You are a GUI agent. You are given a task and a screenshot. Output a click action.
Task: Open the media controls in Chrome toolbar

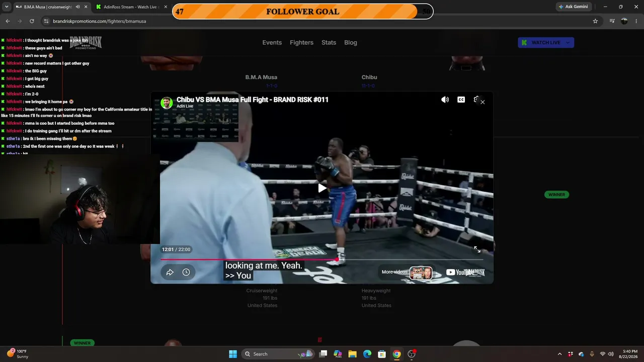(x=612, y=21)
